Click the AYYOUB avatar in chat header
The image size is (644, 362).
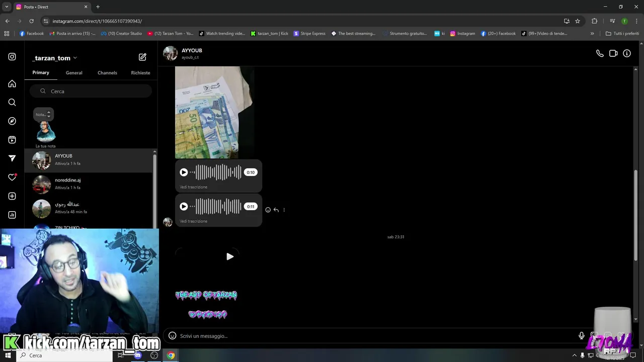click(170, 53)
